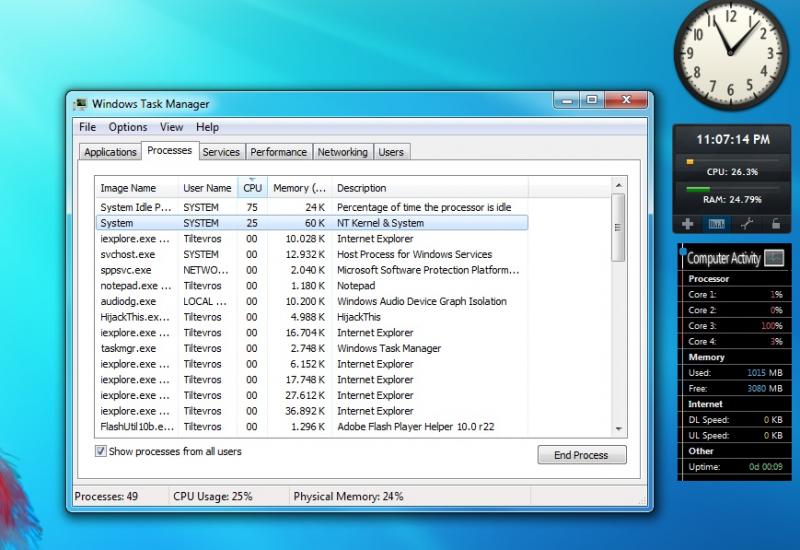
Task: Click the Core 4 row in Computer Activity
Action: (735, 341)
